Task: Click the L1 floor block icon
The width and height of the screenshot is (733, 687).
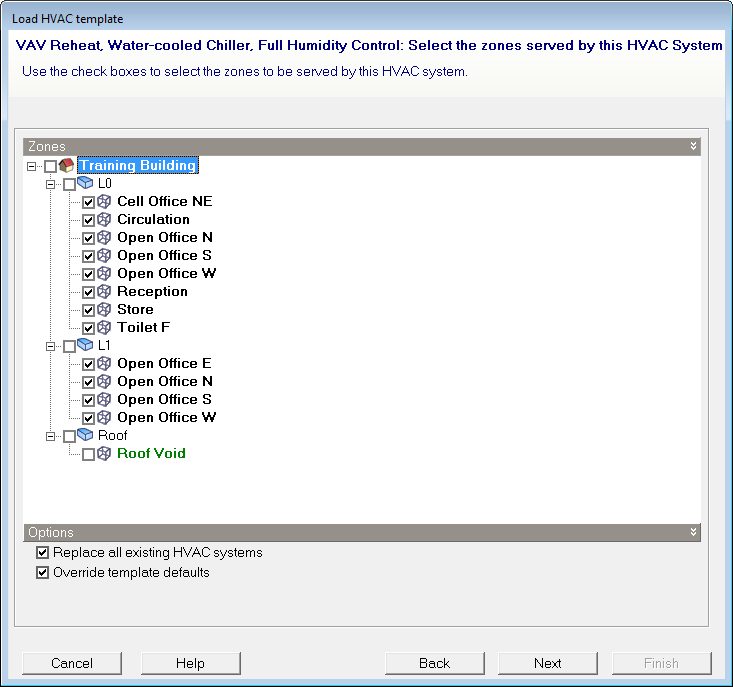Action: coord(85,346)
